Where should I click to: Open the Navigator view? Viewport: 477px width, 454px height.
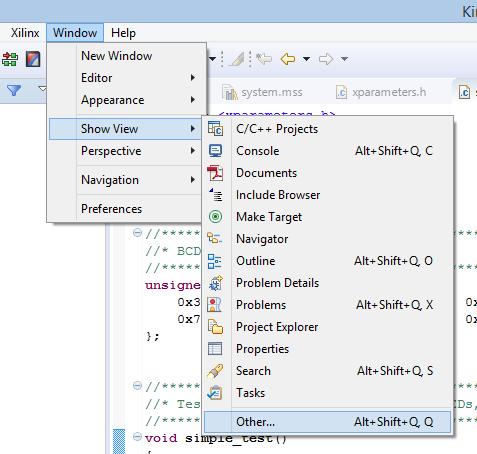tap(327, 239)
